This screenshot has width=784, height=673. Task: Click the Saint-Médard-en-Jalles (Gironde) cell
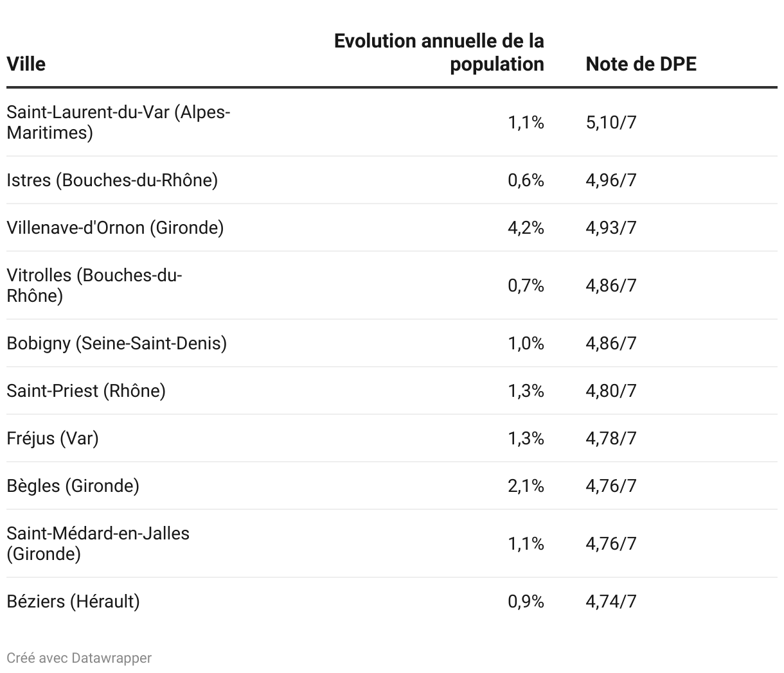point(98,543)
